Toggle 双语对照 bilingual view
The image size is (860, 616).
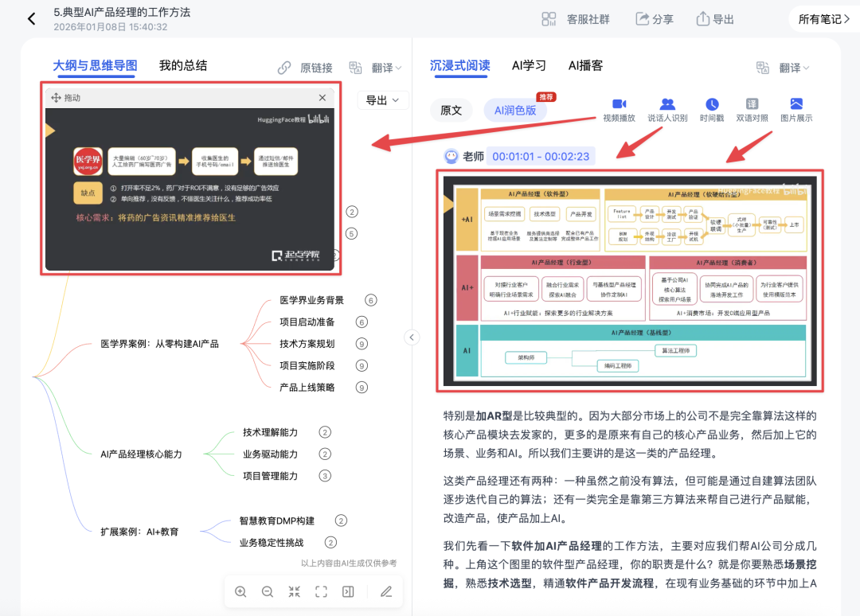(x=752, y=110)
